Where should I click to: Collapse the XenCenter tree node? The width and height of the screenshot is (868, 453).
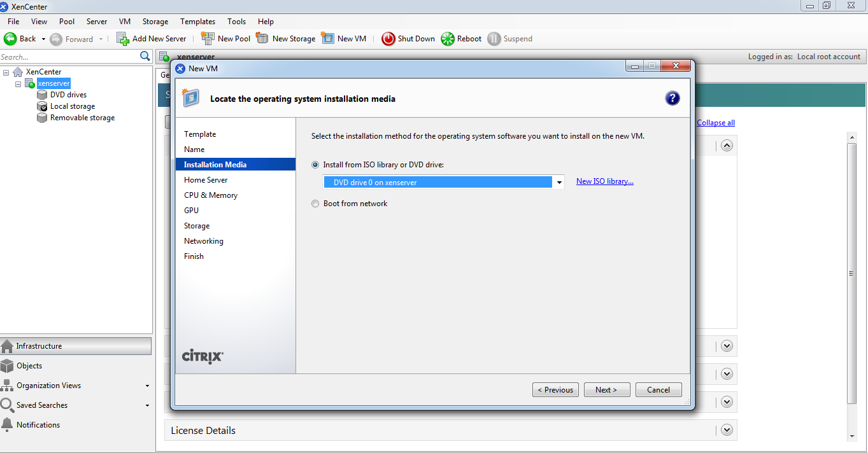pyautogui.click(x=6, y=72)
